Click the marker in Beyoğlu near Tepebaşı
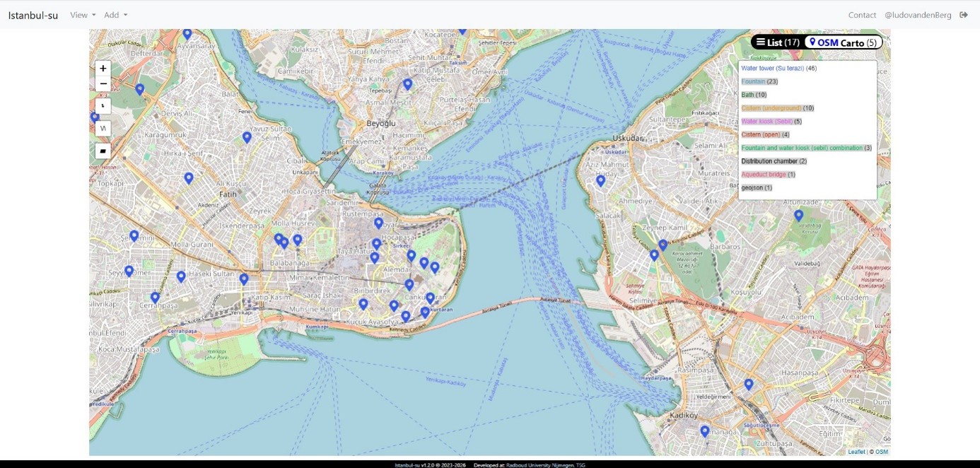The width and height of the screenshot is (980, 468). [407, 84]
